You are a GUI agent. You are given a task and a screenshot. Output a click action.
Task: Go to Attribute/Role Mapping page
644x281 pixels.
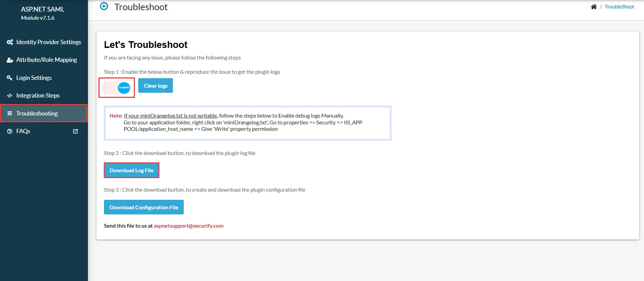(x=47, y=60)
